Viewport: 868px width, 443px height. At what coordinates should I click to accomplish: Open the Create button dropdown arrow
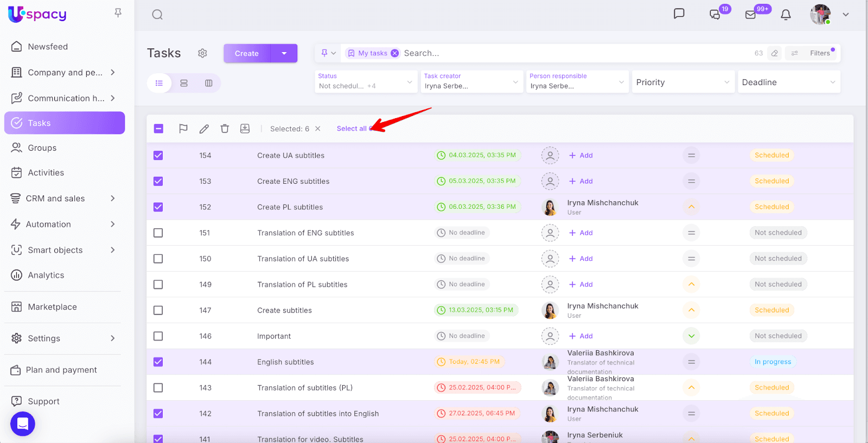284,53
